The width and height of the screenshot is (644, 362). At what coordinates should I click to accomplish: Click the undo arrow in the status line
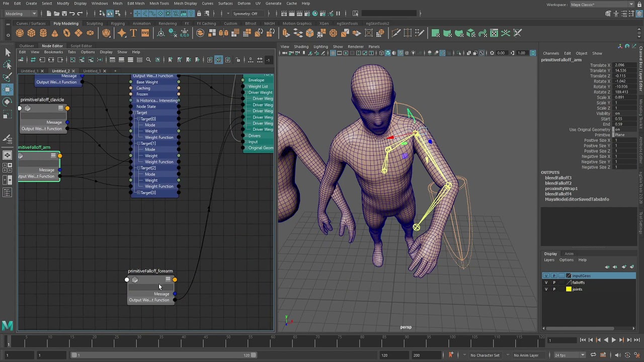coord(72,14)
